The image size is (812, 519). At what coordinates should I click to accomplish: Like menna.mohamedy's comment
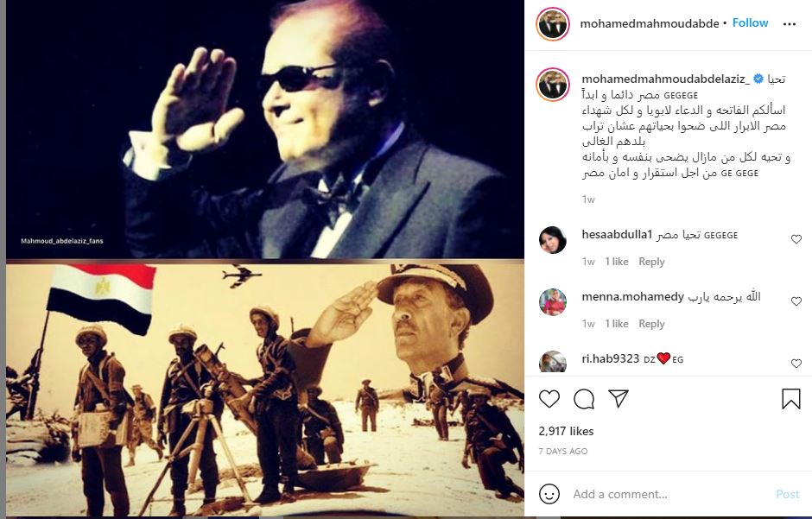tap(796, 301)
